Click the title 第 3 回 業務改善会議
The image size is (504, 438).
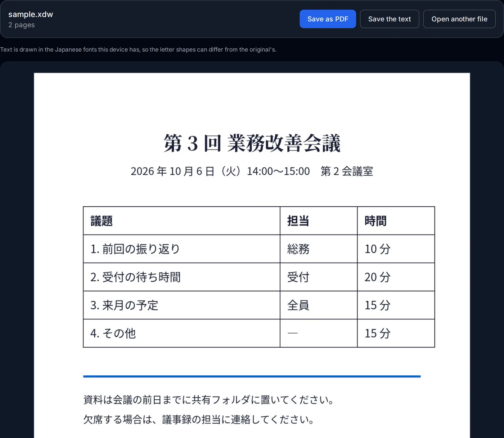click(252, 143)
